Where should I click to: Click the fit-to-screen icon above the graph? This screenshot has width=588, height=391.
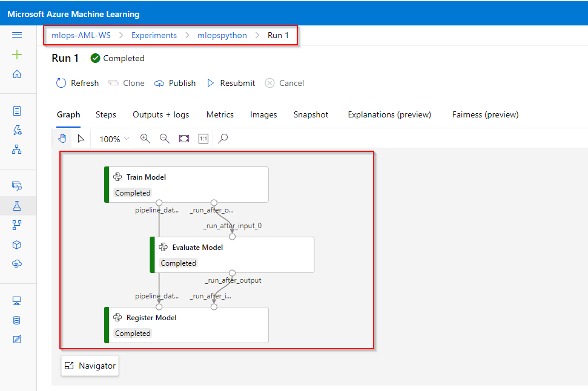coord(182,139)
